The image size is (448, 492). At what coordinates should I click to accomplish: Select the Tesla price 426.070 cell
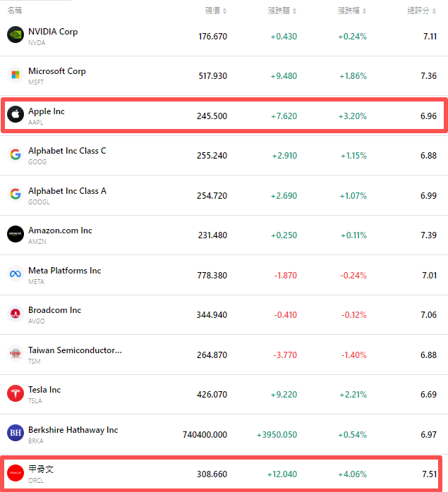pos(212,395)
